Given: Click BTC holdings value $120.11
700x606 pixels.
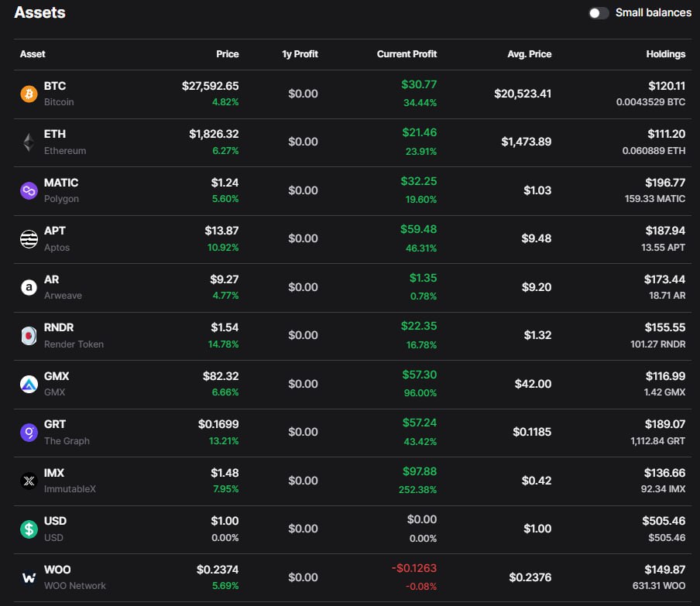Looking at the screenshot, I should click(x=667, y=86).
